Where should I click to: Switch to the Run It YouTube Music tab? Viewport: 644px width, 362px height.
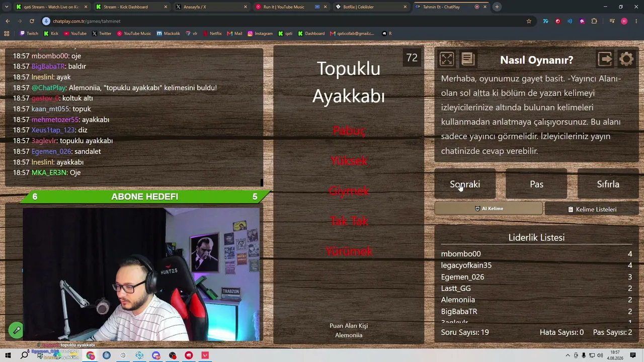(x=292, y=7)
